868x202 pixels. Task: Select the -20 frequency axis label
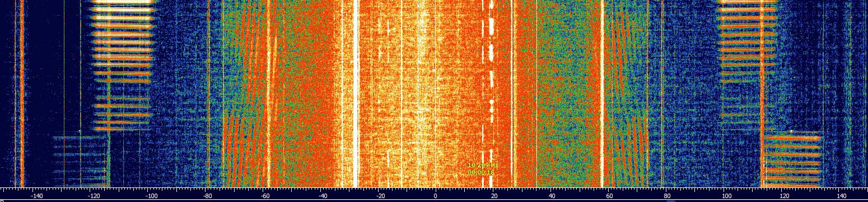pos(380,196)
